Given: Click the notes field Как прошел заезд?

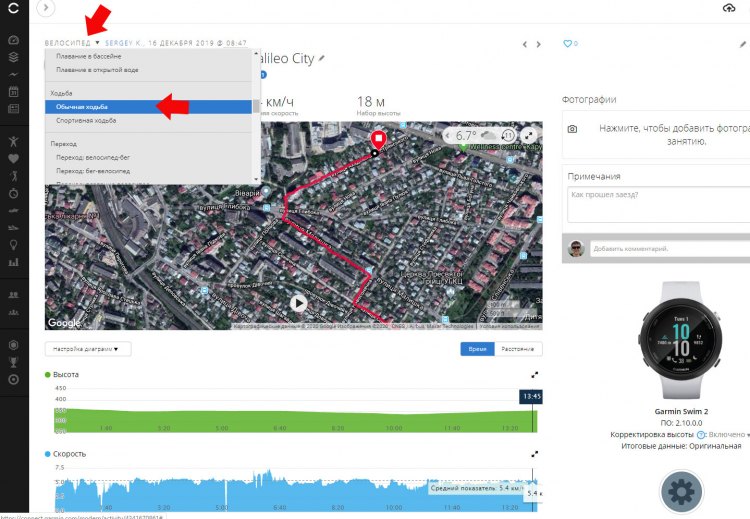Looking at the screenshot, I should pyautogui.click(x=659, y=205).
